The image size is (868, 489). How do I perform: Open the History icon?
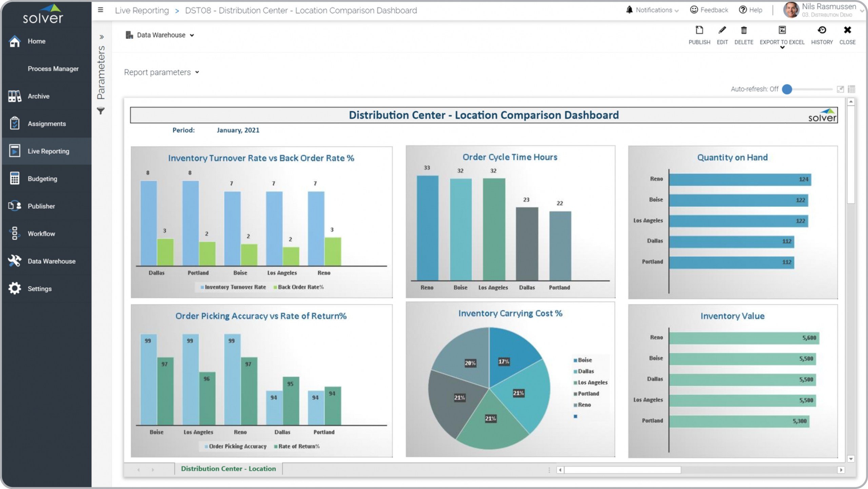coord(822,31)
